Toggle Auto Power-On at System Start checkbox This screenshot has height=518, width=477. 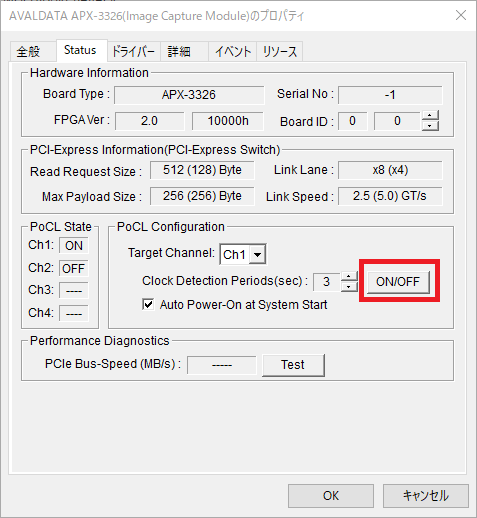[148, 304]
